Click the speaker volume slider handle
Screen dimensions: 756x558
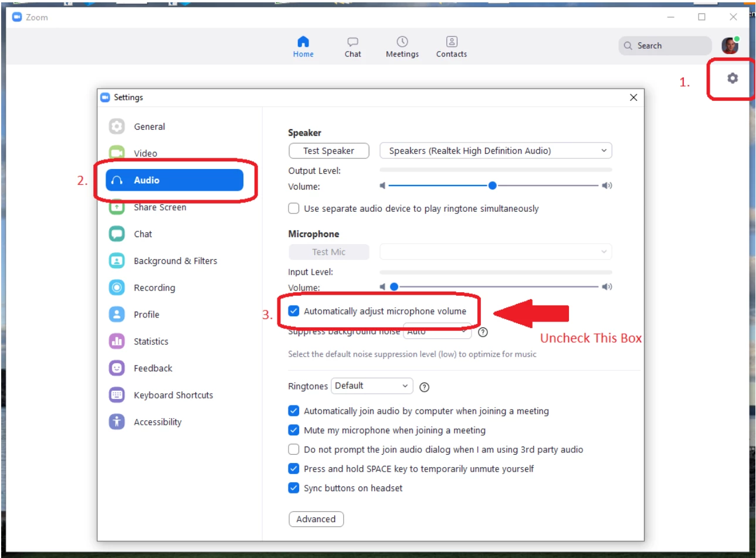pyautogui.click(x=493, y=185)
